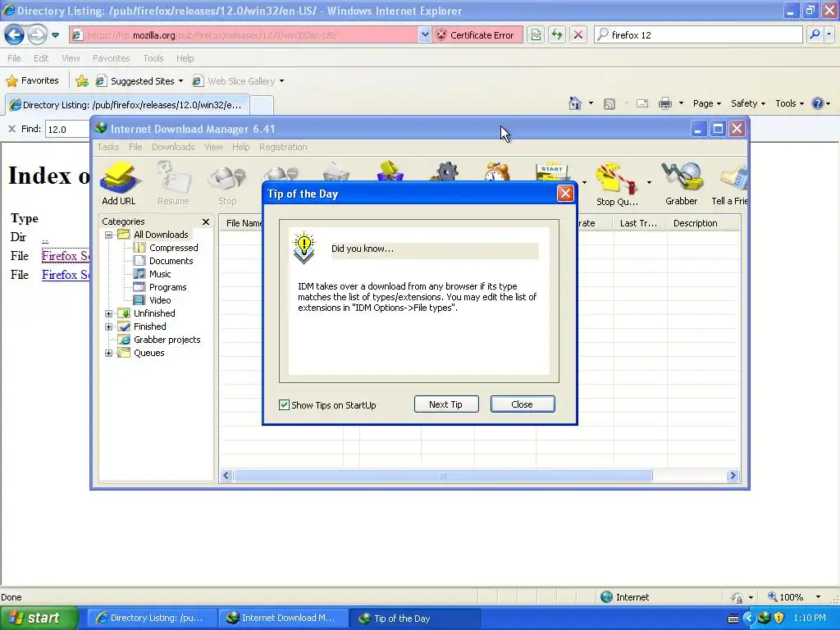Image resolution: width=840 pixels, height=630 pixels.
Task: Click the IE search box with firefox 12
Action: pos(698,34)
